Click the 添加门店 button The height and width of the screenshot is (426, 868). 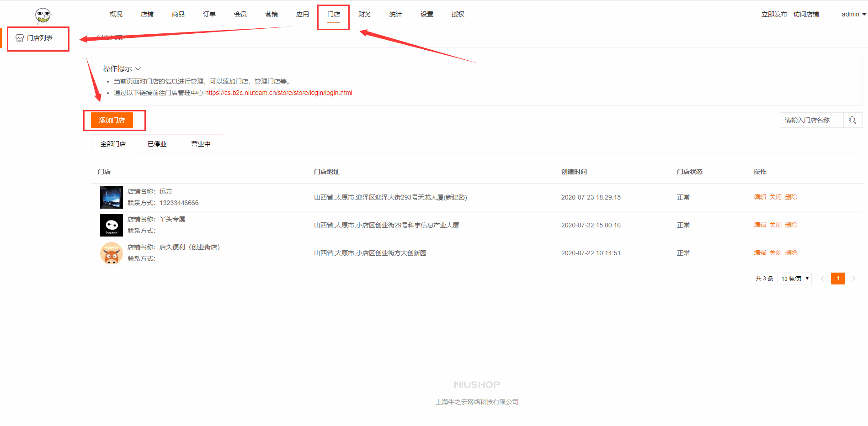(112, 120)
